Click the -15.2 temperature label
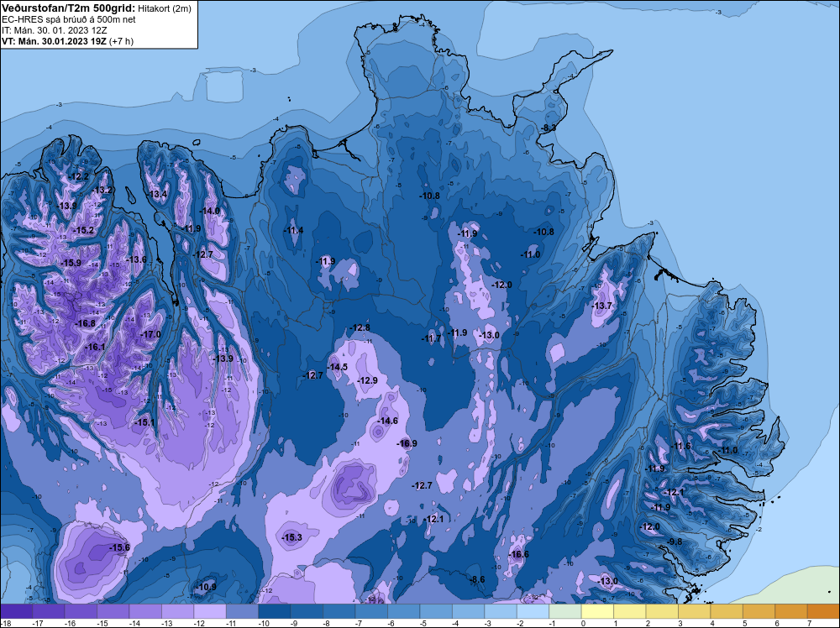Viewport: 840px width, 628px height. pos(83,230)
